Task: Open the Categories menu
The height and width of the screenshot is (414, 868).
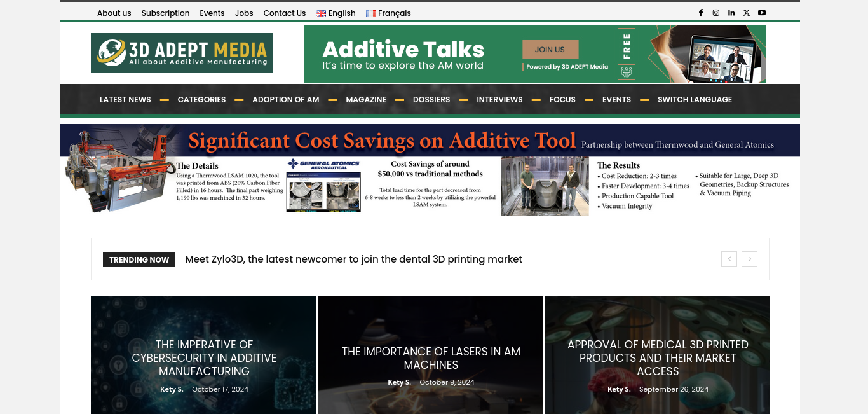Action: pyautogui.click(x=201, y=100)
